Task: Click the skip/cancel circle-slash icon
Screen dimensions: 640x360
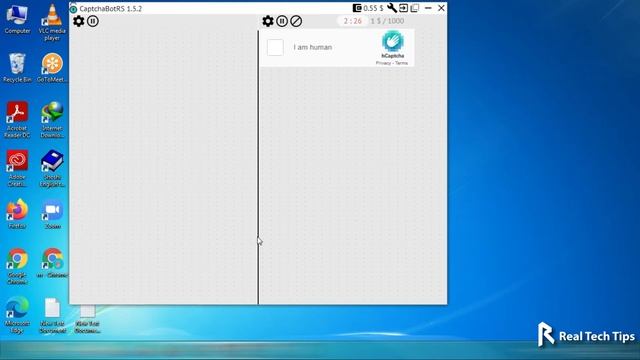Action: (x=296, y=21)
